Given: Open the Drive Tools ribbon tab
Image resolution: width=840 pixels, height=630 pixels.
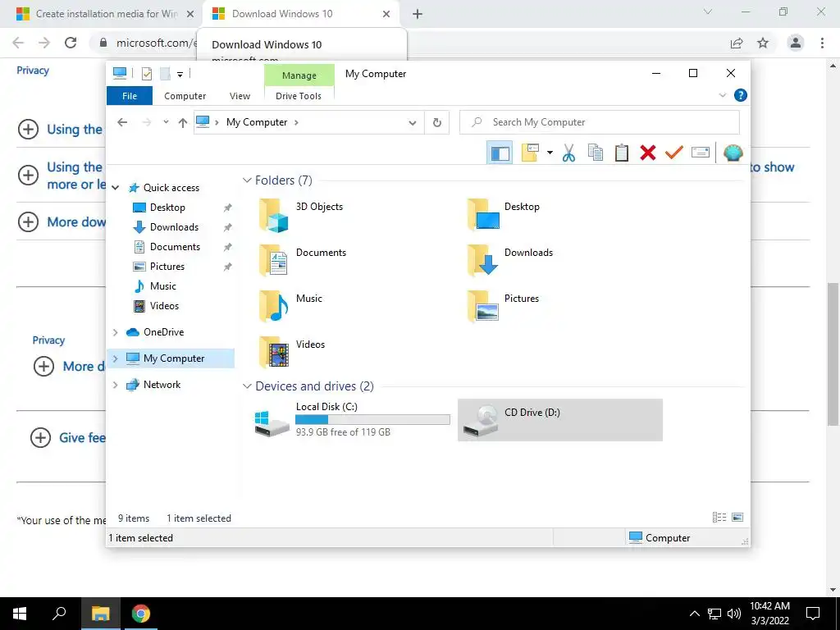Looking at the screenshot, I should [x=299, y=96].
